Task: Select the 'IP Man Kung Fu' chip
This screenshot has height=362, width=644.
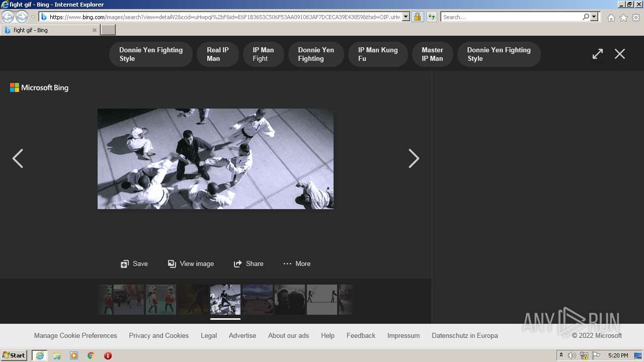Action: (378, 54)
